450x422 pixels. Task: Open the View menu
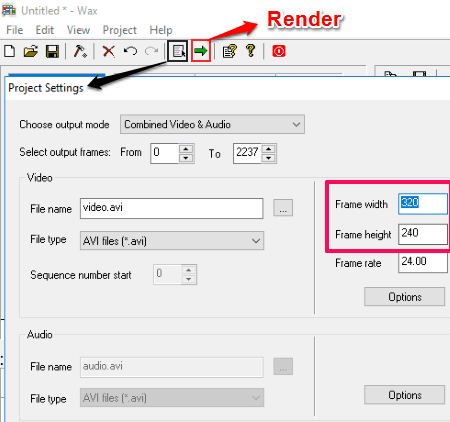click(x=78, y=30)
